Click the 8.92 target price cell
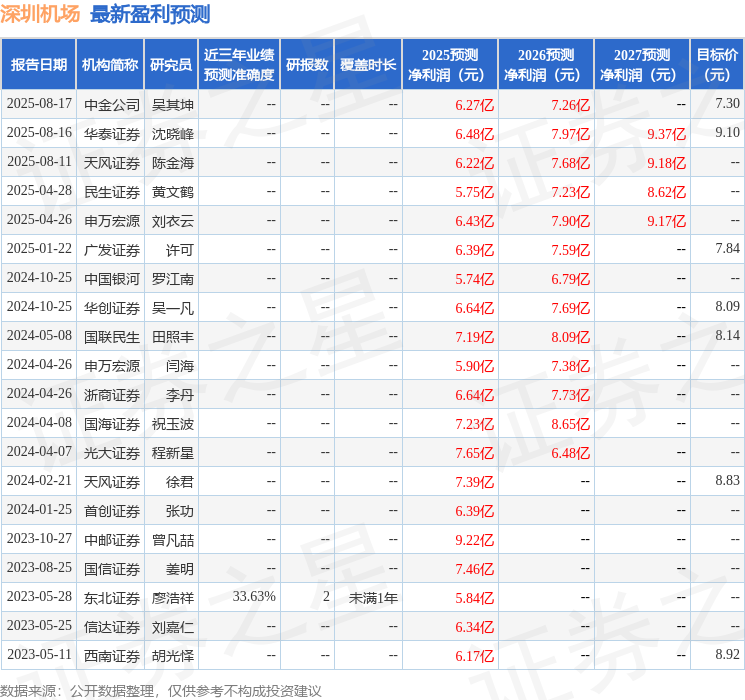The width and height of the screenshot is (745, 700). (727, 655)
